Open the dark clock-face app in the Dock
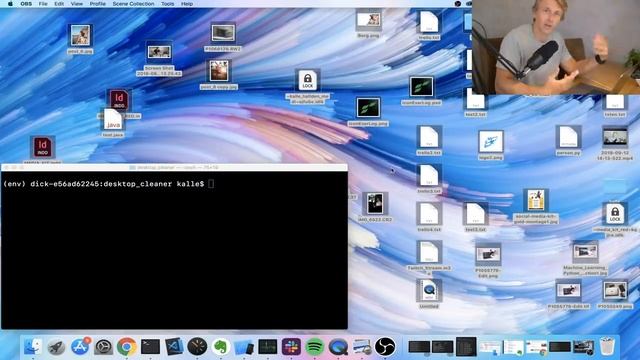Screen dimensions: 640x360 (x=197, y=347)
